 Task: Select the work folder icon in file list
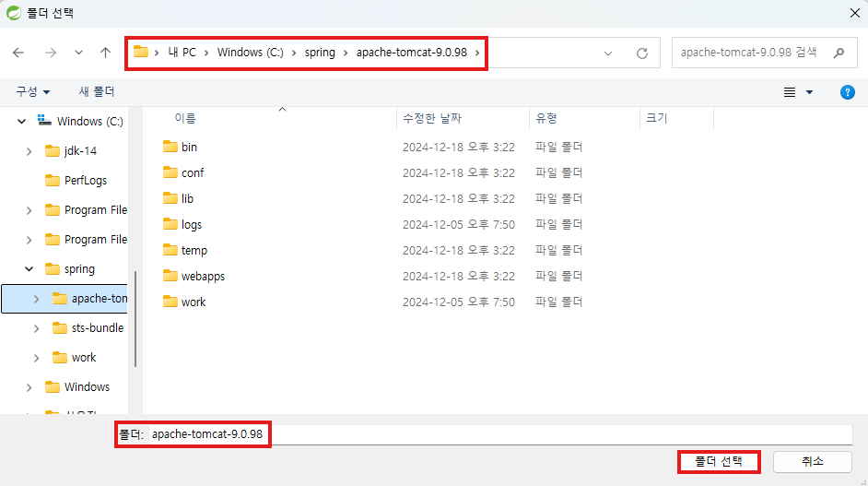170,302
